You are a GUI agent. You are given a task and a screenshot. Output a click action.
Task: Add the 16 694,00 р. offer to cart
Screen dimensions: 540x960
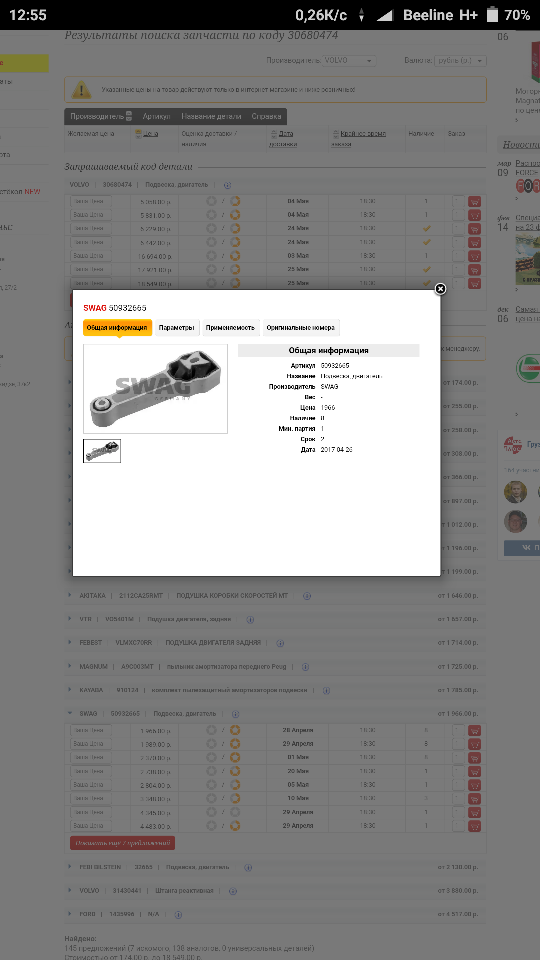tap(474, 256)
